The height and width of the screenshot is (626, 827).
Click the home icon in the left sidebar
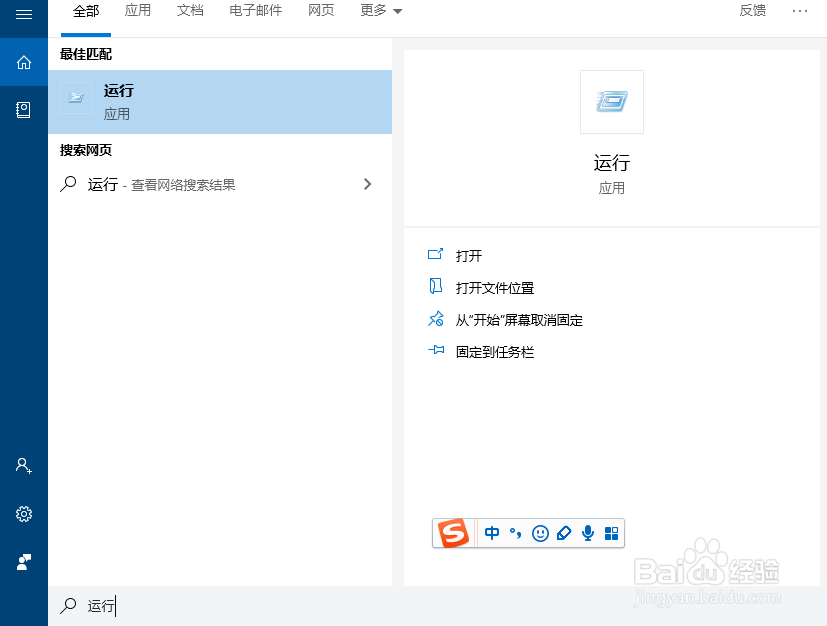click(x=23, y=62)
